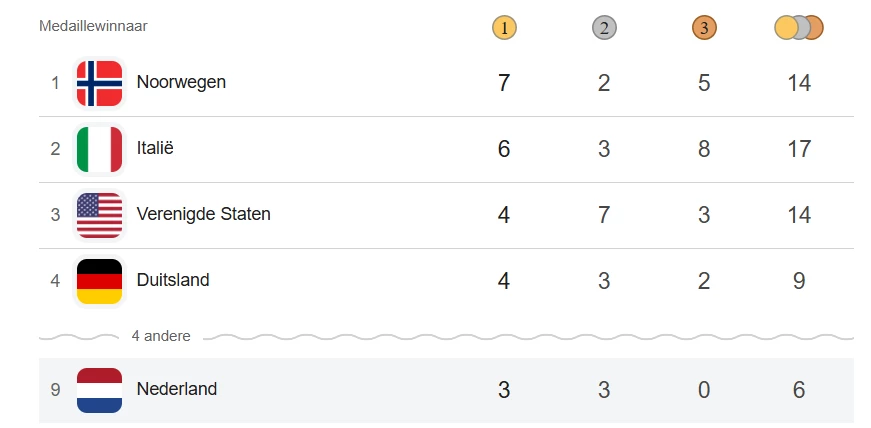This screenshot has height=428, width=871.
Task: Click the United States flag icon
Action: click(x=99, y=215)
